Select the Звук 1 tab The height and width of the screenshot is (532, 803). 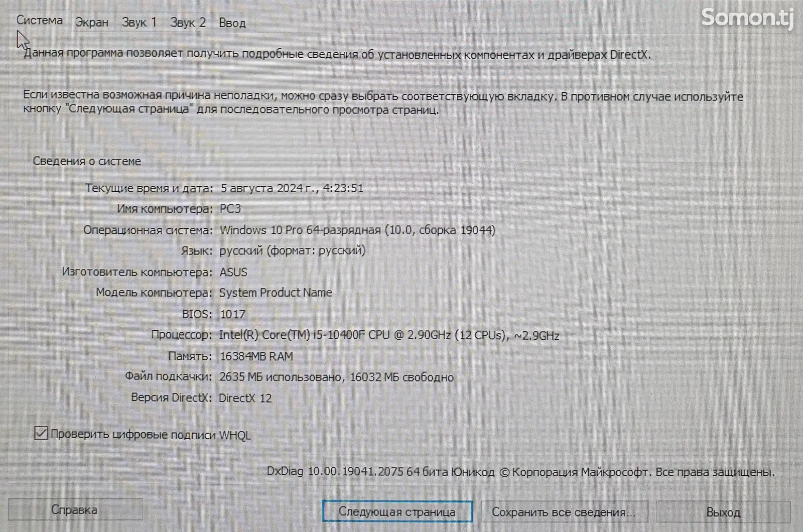point(140,23)
